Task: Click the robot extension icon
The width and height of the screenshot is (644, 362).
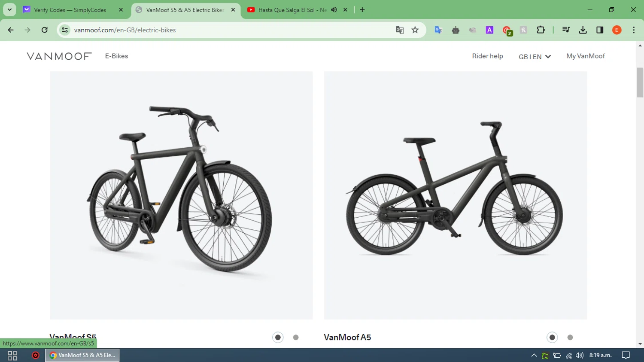Action: coord(456,30)
